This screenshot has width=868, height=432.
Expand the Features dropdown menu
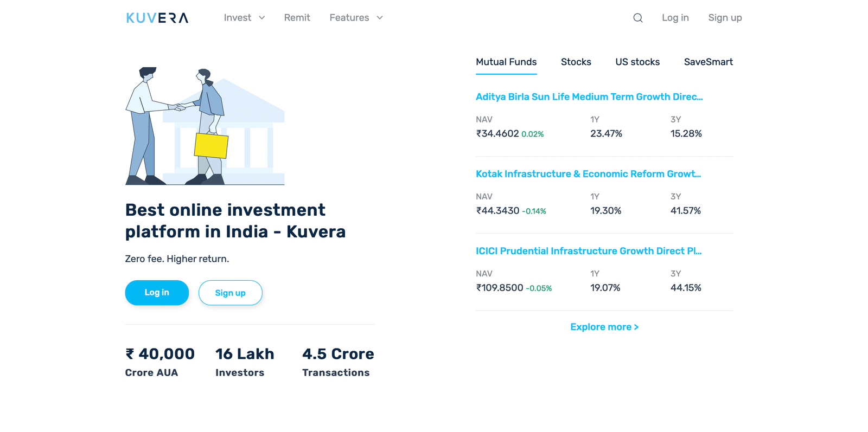point(356,18)
